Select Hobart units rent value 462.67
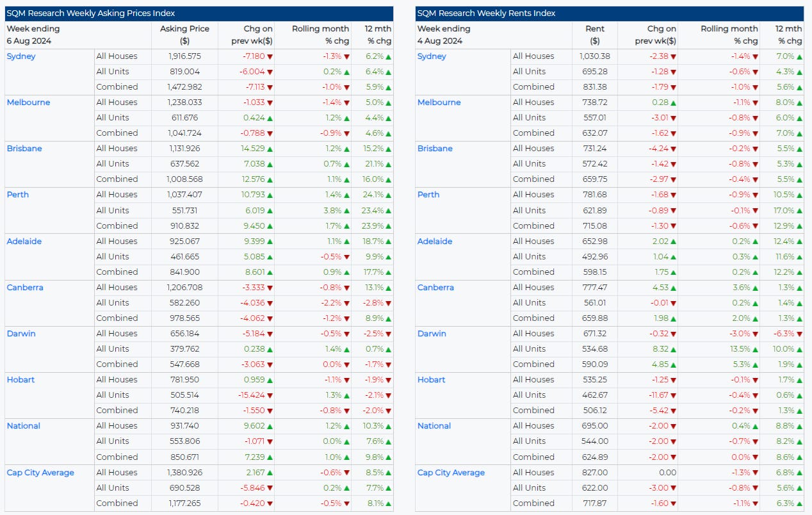 click(595, 395)
